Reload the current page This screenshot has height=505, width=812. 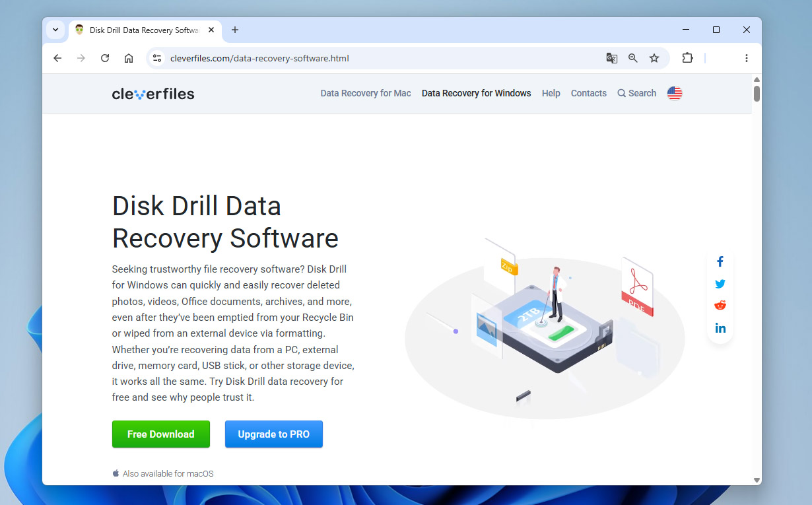click(105, 58)
